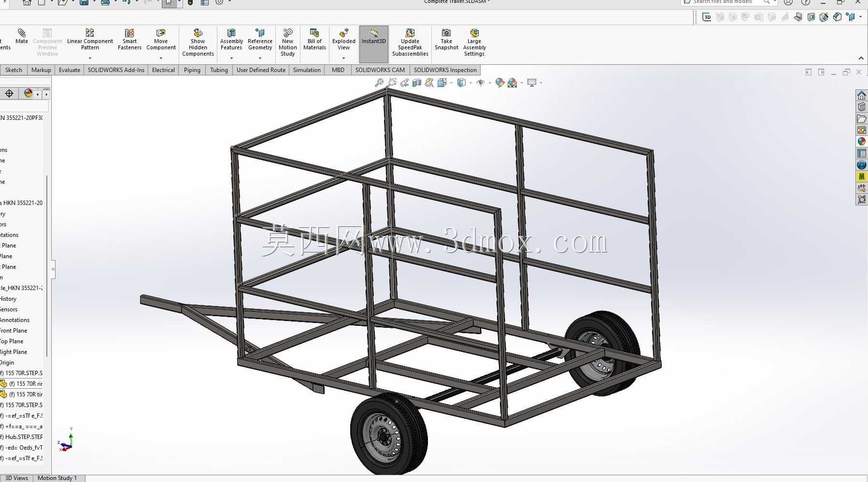The height and width of the screenshot is (482, 868).
Task: Click Show Hidden Components
Action: pos(198,43)
